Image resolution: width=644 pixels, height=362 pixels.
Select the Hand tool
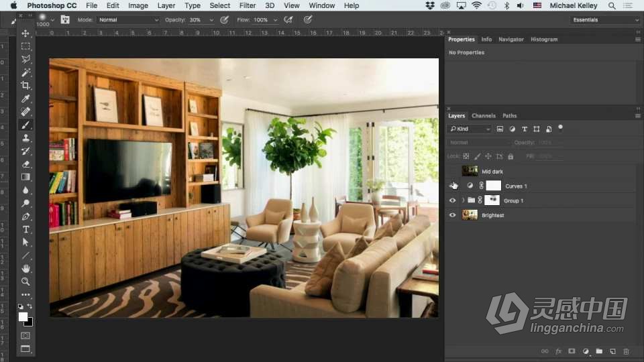[25, 268]
